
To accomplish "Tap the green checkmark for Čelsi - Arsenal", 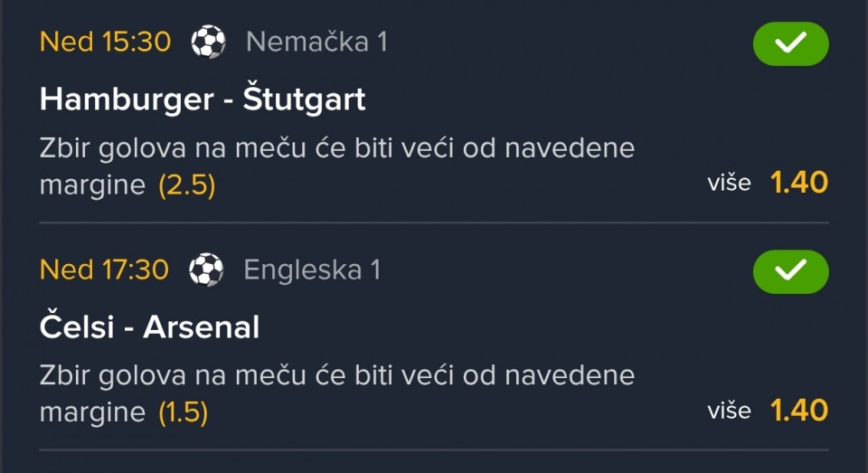I will 790,271.
